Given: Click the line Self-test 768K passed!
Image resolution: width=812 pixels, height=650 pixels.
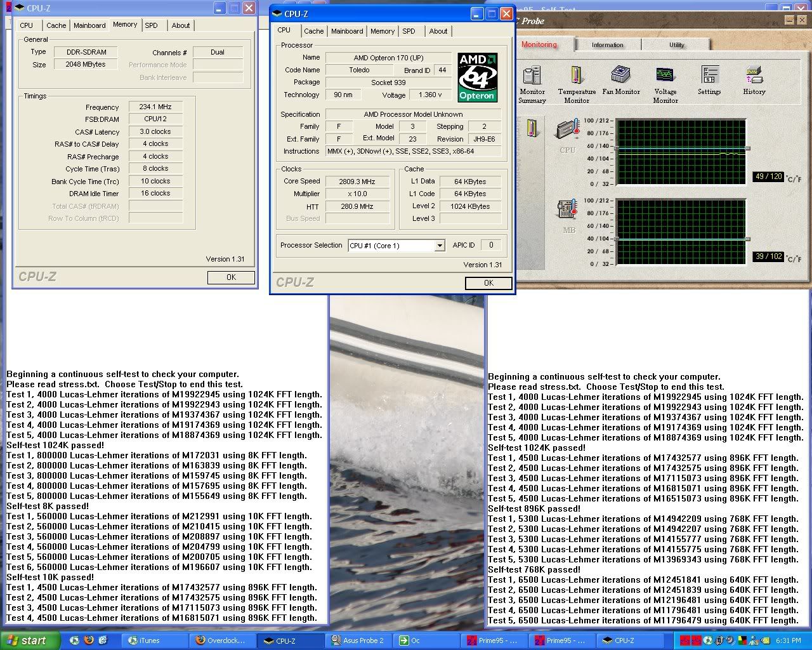Looking at the screenshot, I should 534,570.
